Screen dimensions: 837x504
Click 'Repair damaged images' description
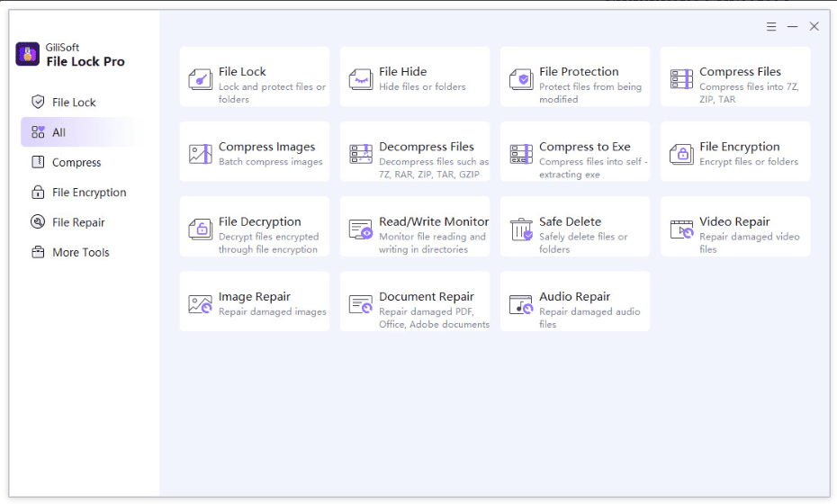click(x=272, y=311)
